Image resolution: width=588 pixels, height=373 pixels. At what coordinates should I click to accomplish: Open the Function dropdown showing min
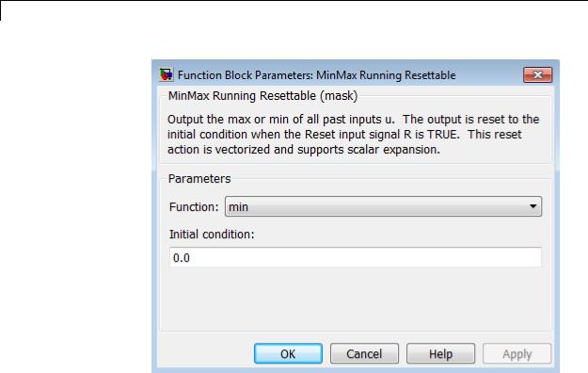pos(383,206)
